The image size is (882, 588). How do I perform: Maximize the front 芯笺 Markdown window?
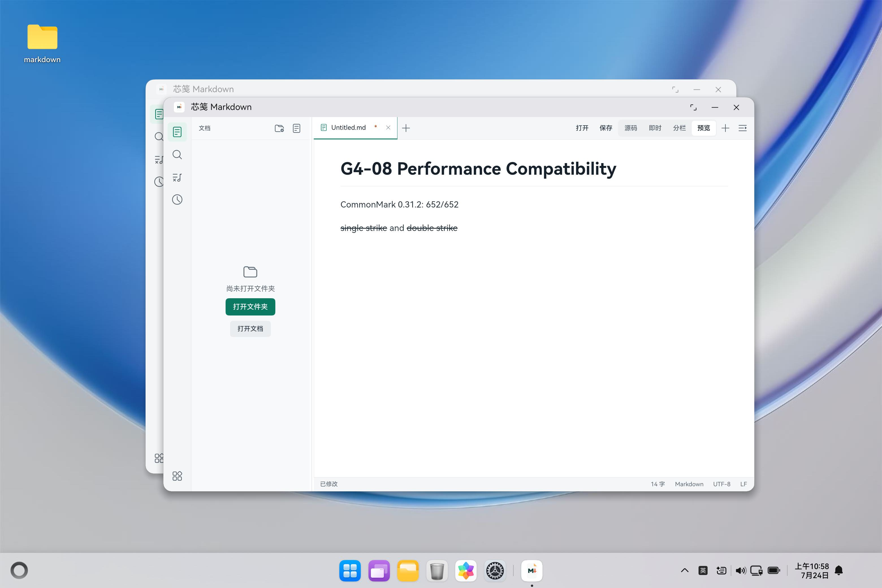[x=693, y=108]
